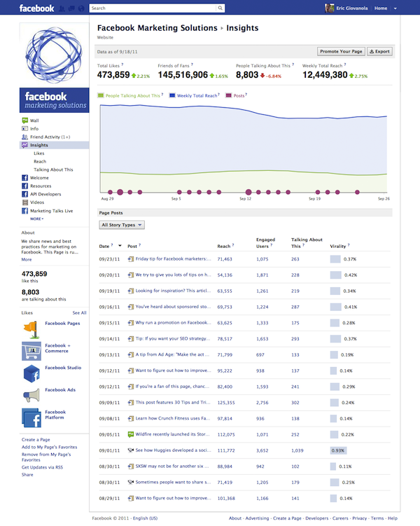Click Share link in sidebar
Image resolution: width=420 pixels, height=526 pixels.
(27, 475)
